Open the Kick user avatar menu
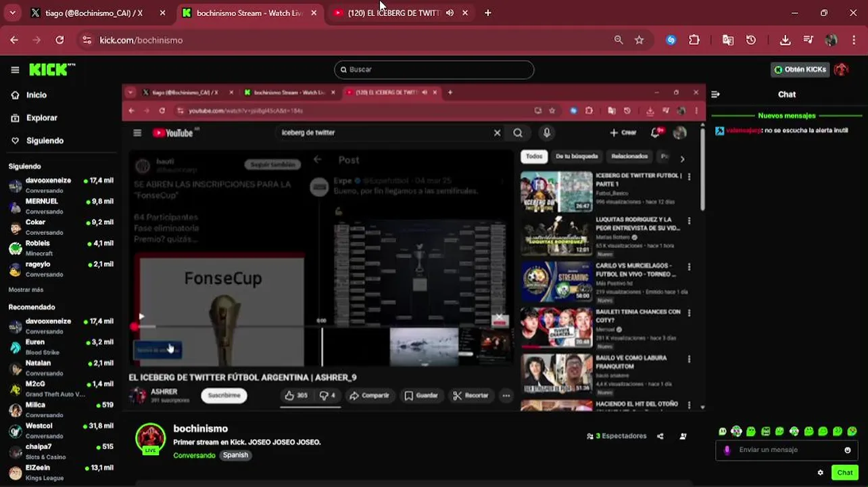868x487 pixels. 841,70
